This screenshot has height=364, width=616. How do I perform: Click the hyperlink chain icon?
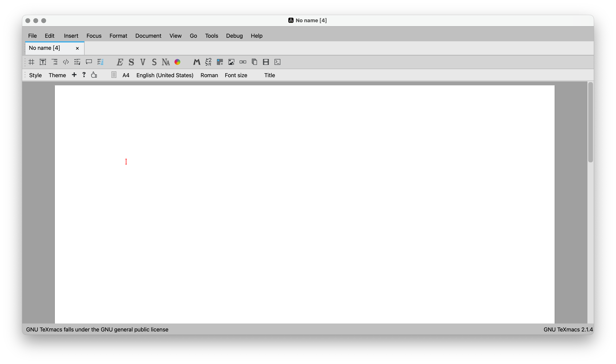tap(243, 62)
